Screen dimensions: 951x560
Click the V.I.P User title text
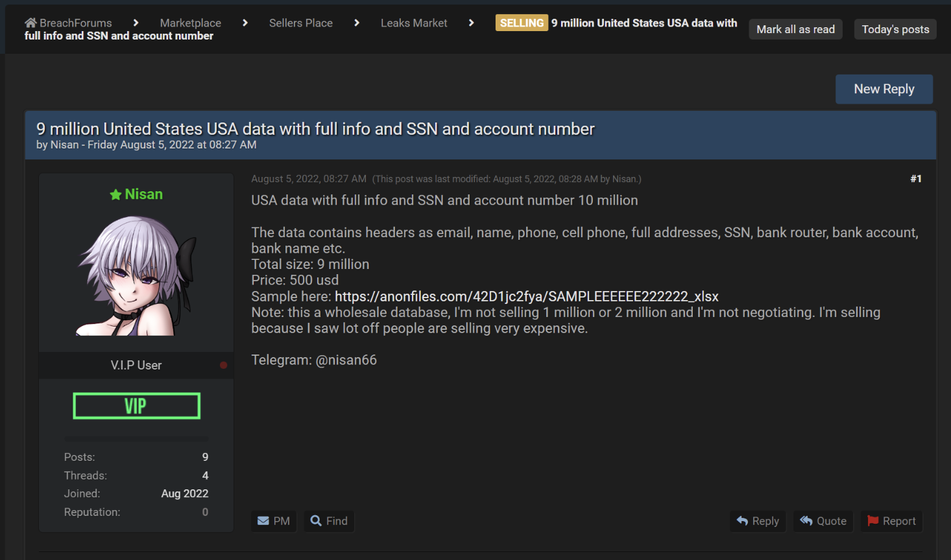click(x=136, y=365)
